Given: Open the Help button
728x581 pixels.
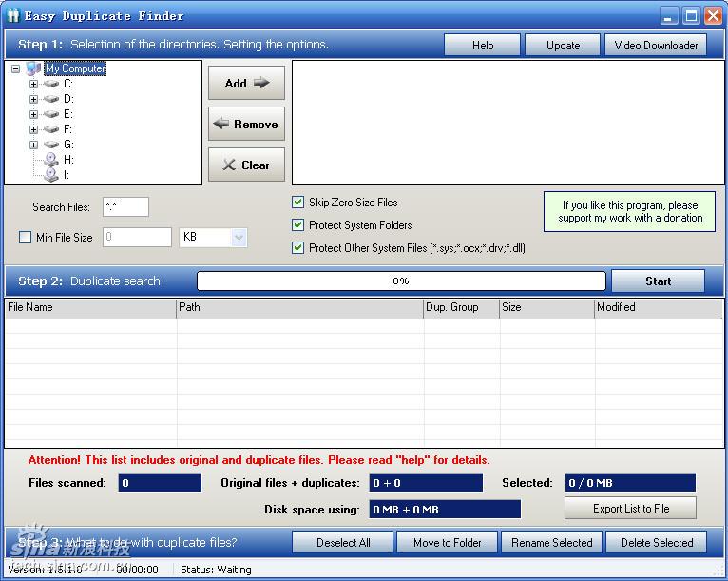Looking at the screenshot, I should coord(483,45).
